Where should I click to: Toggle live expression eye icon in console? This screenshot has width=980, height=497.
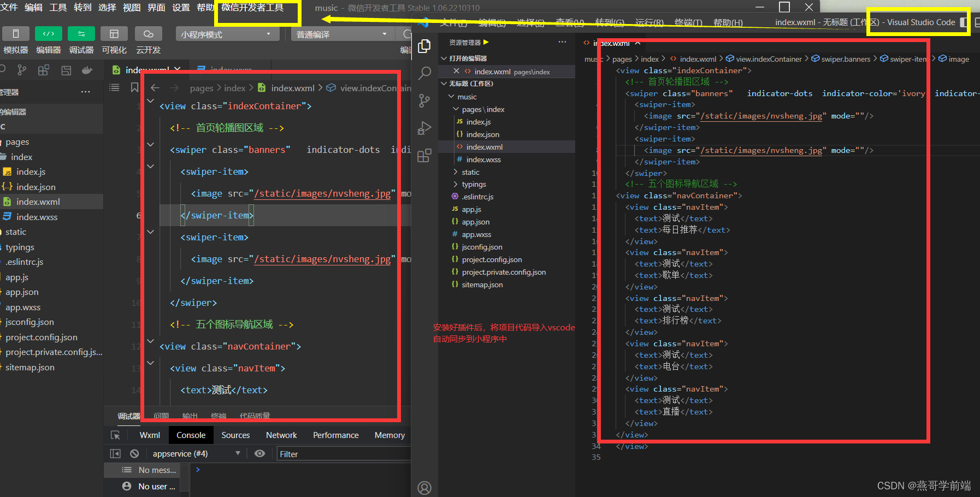(260, 453)
